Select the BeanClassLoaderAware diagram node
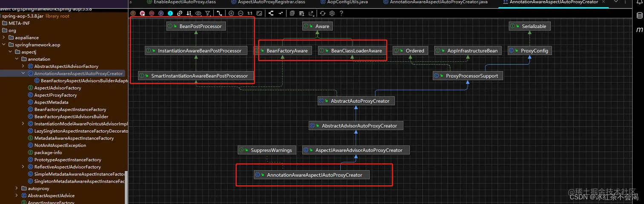This screenshot has width=644, height=204. [352, 51]
